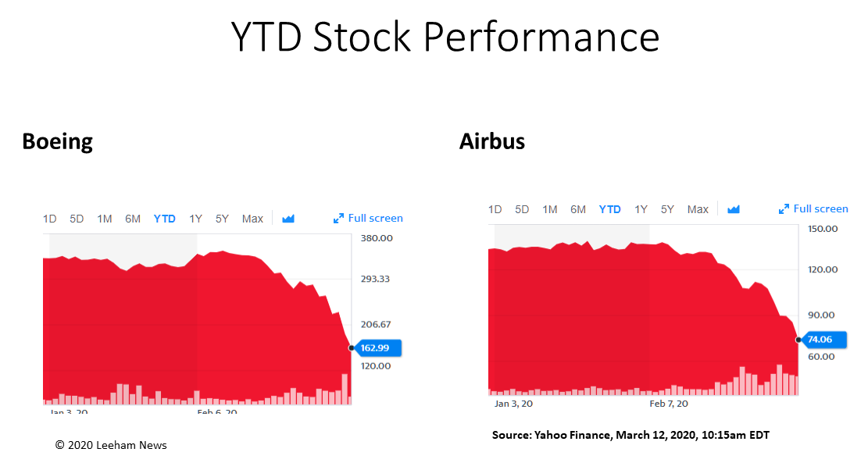This screenshot has width=868, height=470.
Task: Select 5D range on Boeing chart
Action: tap(77, 219)
